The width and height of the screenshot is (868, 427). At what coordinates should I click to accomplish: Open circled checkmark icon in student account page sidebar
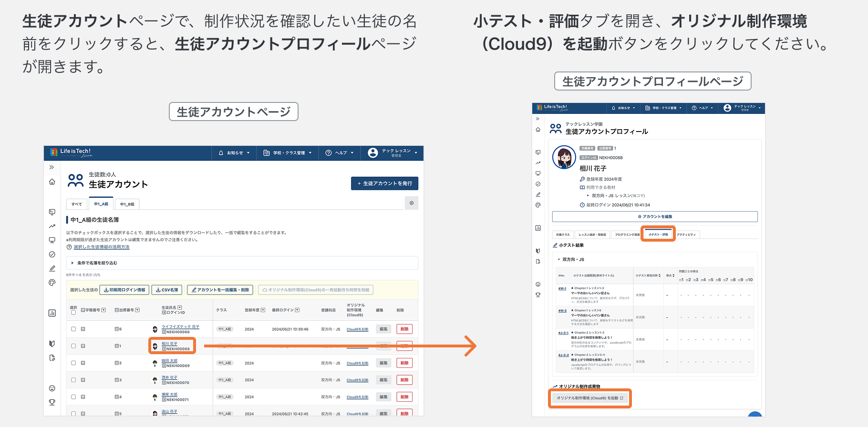point(52,254)
